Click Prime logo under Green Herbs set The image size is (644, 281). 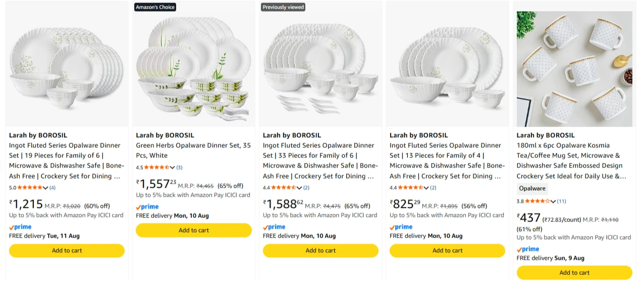[147, 207]
